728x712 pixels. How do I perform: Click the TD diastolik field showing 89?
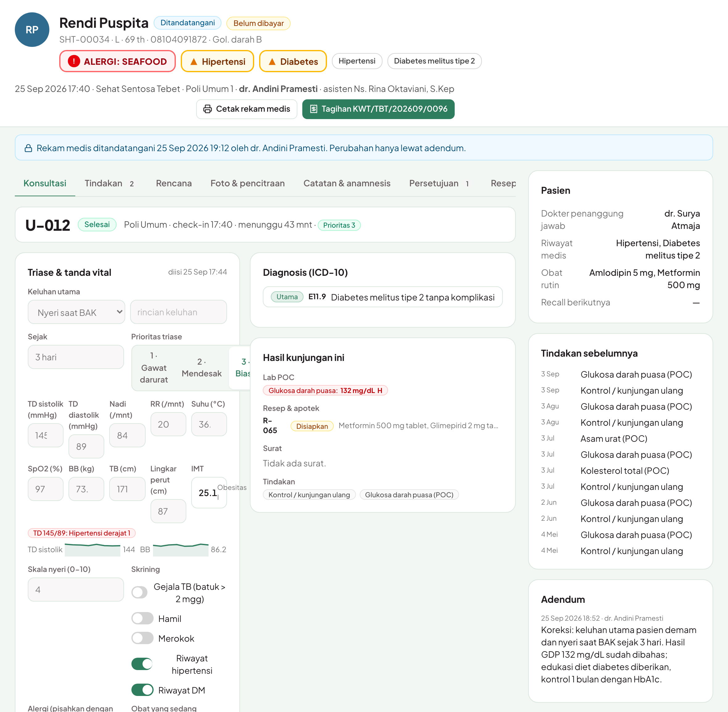[x=86, y=446]
